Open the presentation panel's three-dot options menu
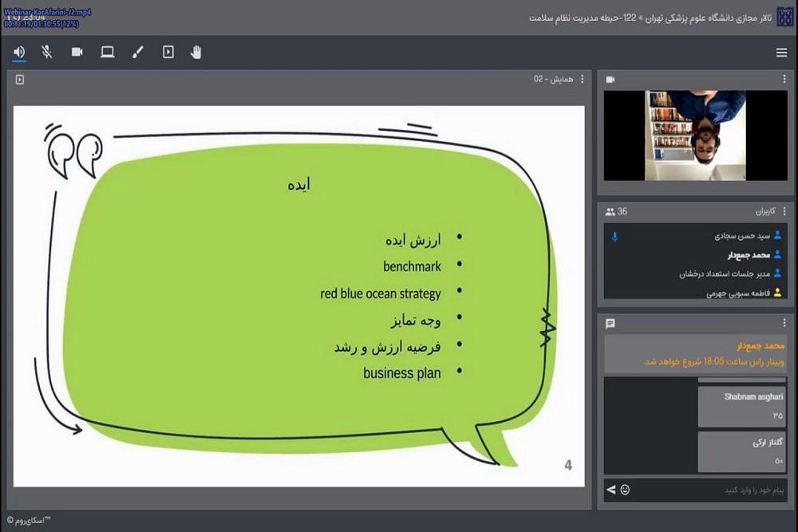Image resolution: width=798 pixels, height=532 pixels. pyautogui.click(x=582, y=79)
